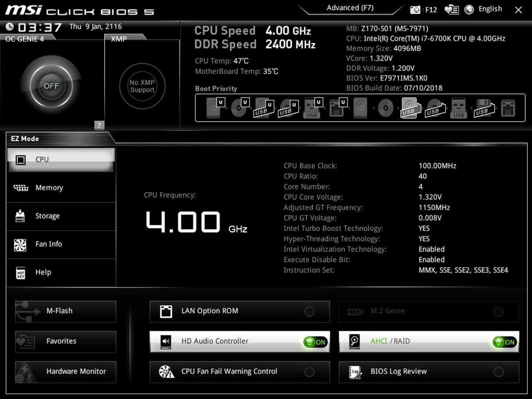The width and height of the screenshot is (532, 399).
Task: Select the first UEFI hard disk boot device
Action: tap(215, 107)
